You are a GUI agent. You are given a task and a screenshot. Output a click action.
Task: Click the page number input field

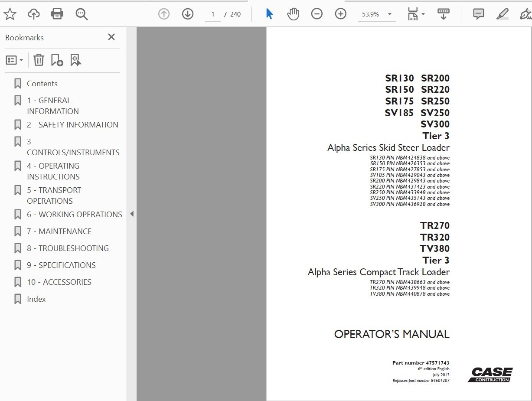(x=213, y=14)
